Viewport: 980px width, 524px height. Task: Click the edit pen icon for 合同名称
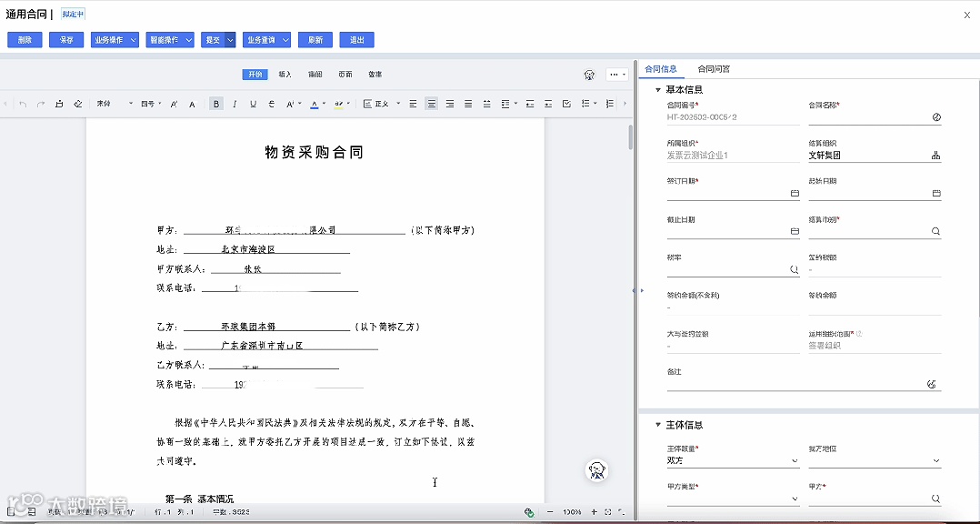(936, 117)
